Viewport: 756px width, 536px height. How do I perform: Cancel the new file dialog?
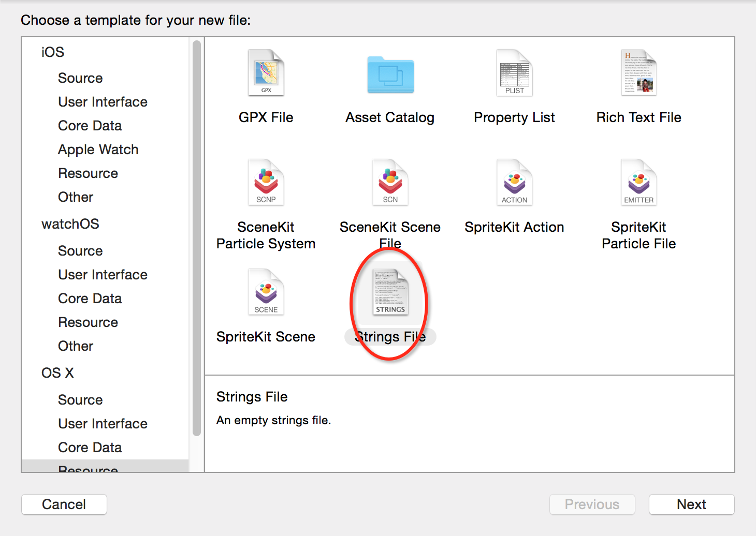64,504
